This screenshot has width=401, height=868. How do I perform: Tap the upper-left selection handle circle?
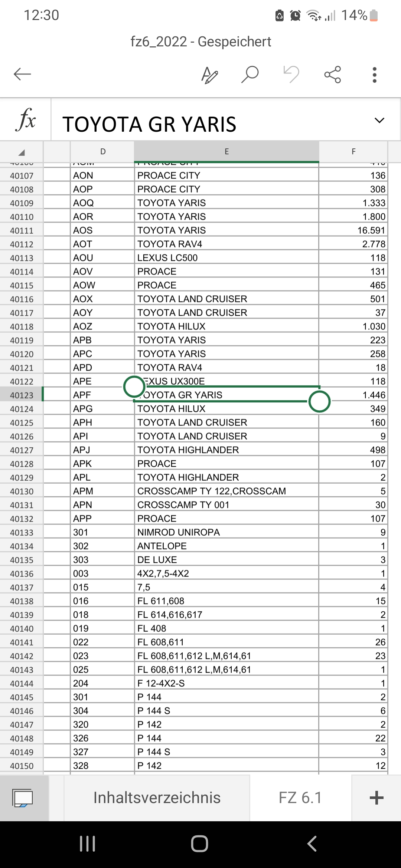(x=134, y=387)
